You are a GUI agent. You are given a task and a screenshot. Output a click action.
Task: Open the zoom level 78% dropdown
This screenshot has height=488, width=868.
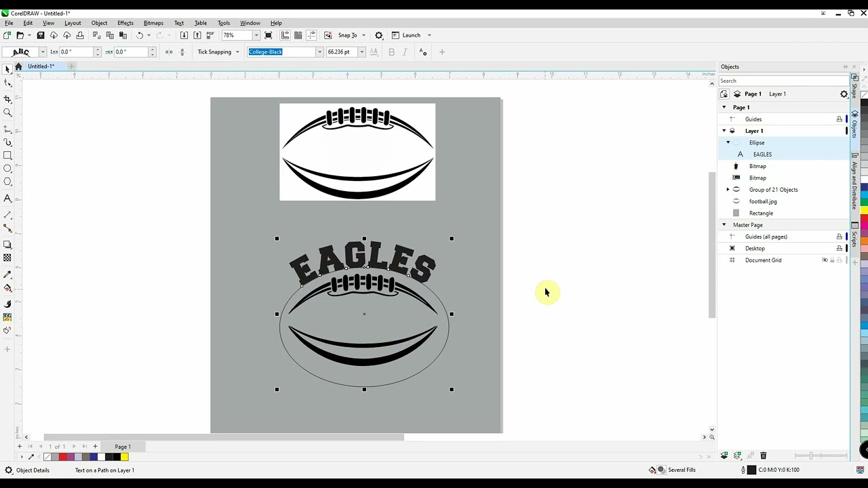click(256, 35)
